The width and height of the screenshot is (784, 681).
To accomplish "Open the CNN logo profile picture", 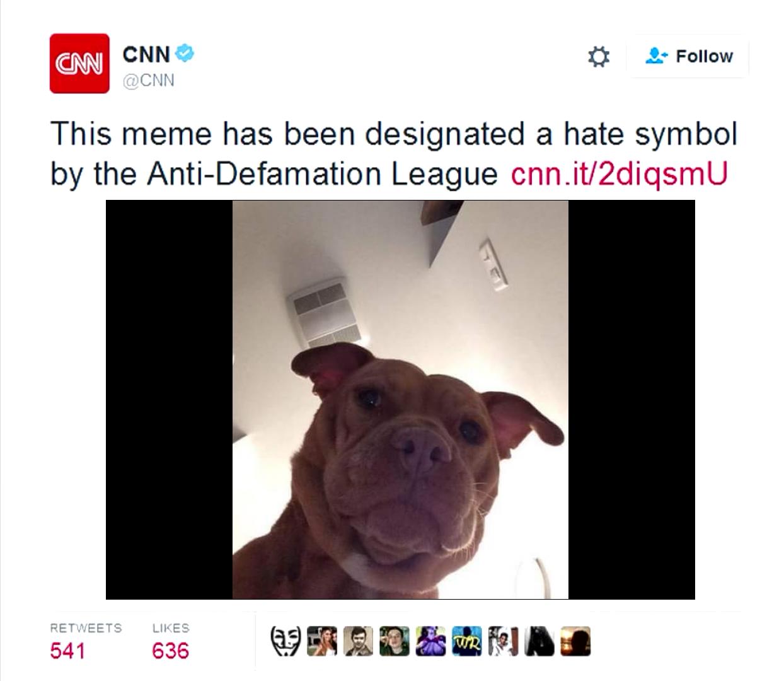I will (79, 64).
